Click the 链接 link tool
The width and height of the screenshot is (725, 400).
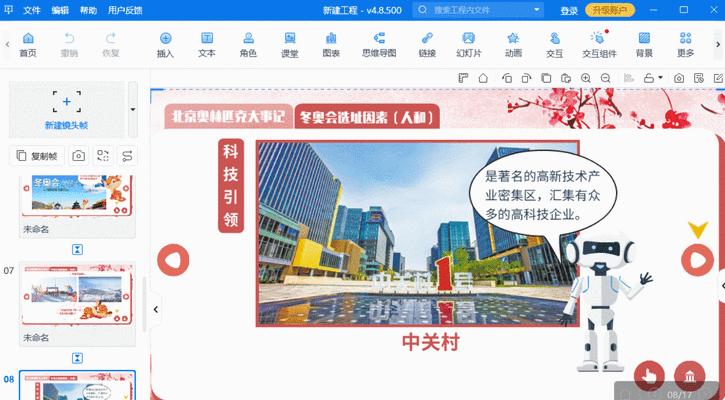tap(427, 45)
